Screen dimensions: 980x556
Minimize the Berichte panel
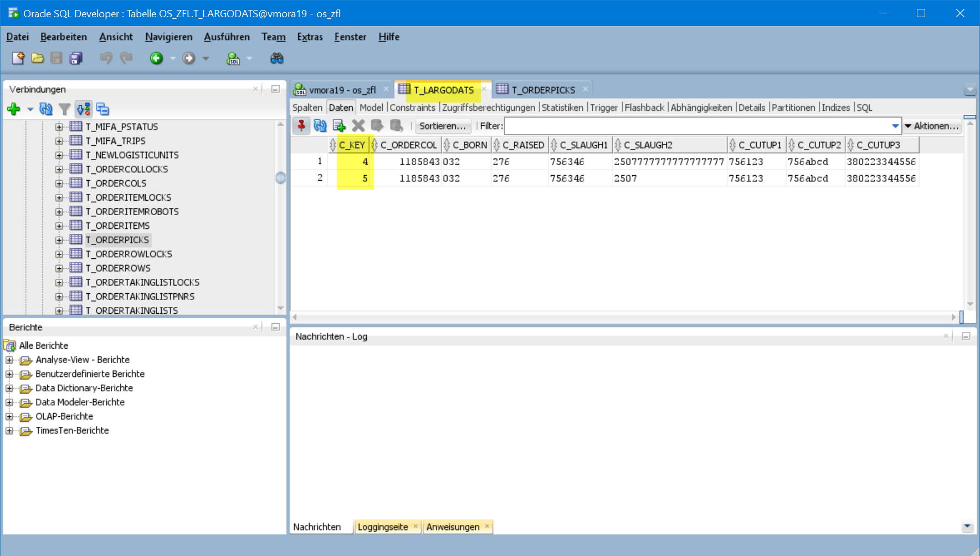click(275, 327)
